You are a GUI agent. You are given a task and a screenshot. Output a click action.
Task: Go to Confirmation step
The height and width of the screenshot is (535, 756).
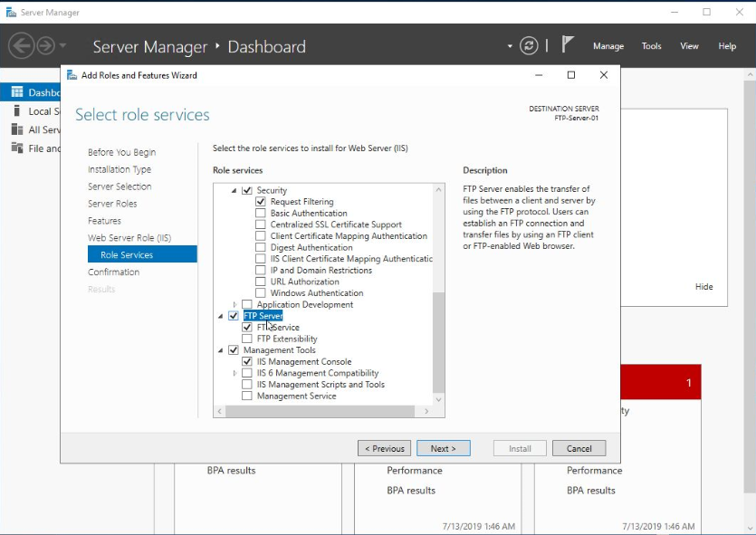pyautogui.click(x=113, y=272)
